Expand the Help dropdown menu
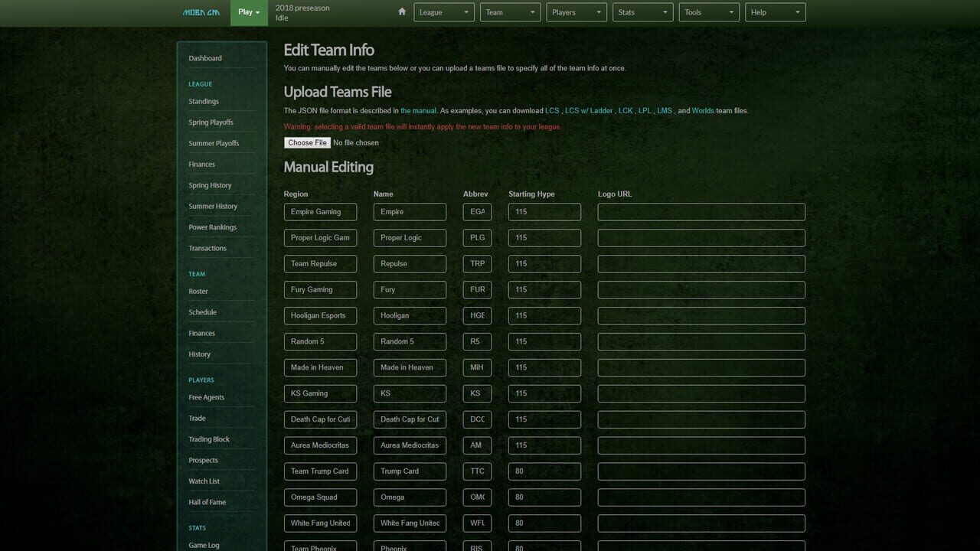This screenshot has height=551, width=980. point(776,12)
